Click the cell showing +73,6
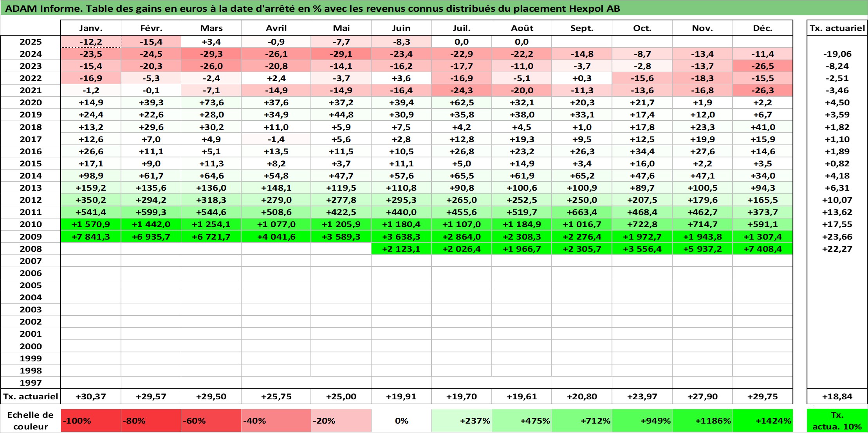868x433 pixels. (211, 103)
